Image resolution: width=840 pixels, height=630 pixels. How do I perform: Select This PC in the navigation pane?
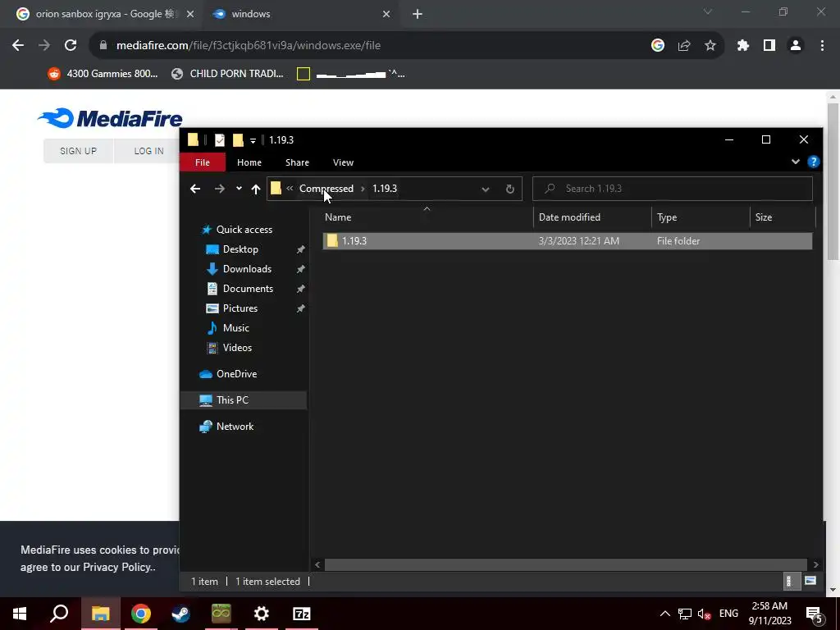(232, 400)
